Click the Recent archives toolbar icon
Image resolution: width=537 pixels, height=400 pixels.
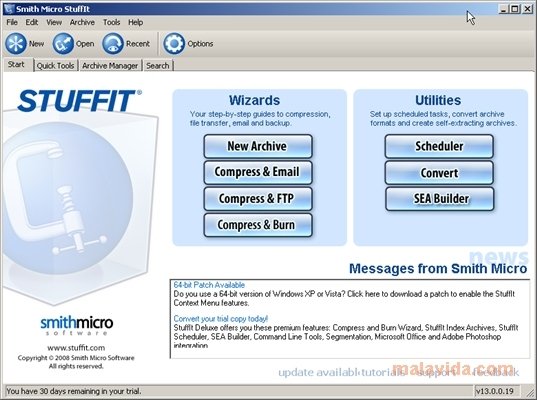[113, 43]
